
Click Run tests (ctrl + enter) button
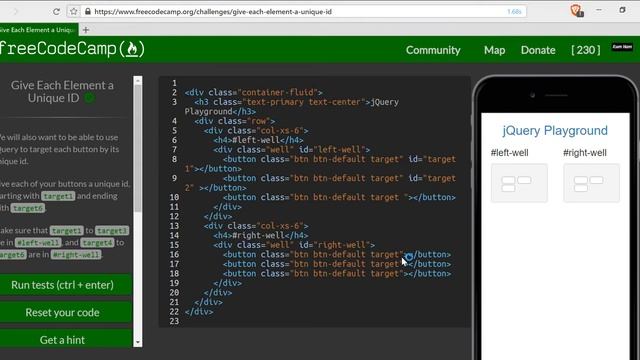click(x=65, y=284)
